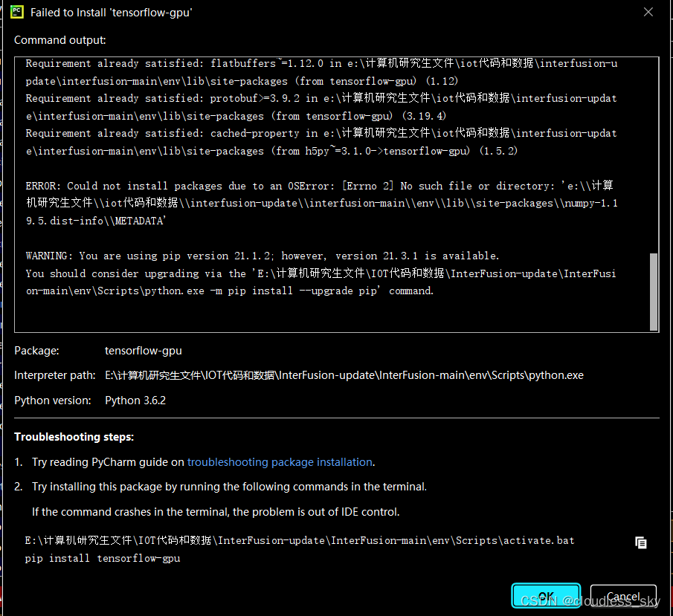Click the activate.bat command line
The height and width of the screenshot is (616, 673).
[x=300, y=540]
